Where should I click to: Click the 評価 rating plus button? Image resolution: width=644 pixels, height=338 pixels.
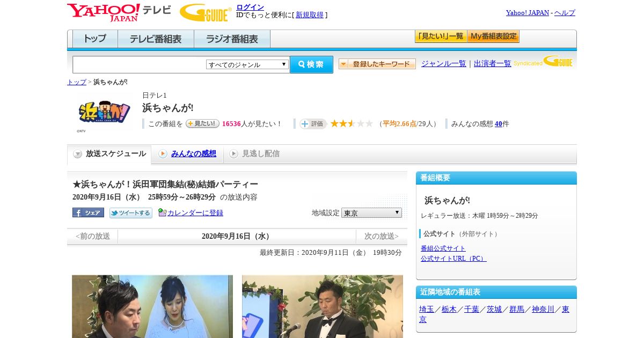click(313, 123)
